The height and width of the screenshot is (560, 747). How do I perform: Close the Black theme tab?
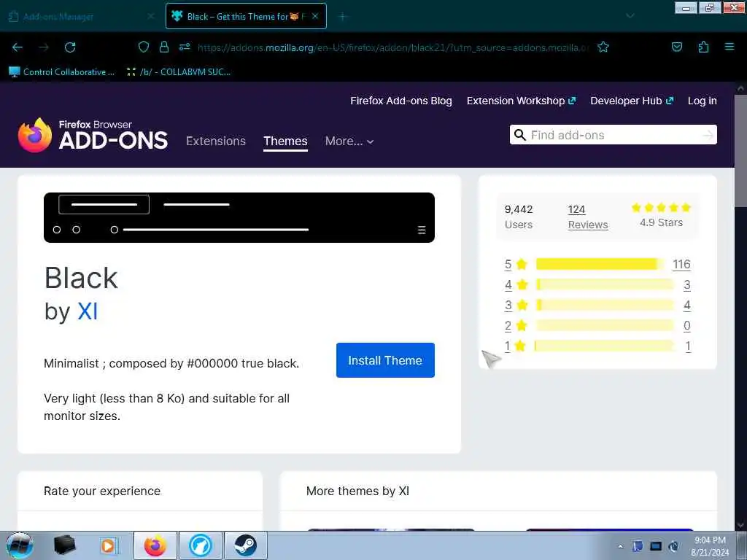(x=315, y=16)
